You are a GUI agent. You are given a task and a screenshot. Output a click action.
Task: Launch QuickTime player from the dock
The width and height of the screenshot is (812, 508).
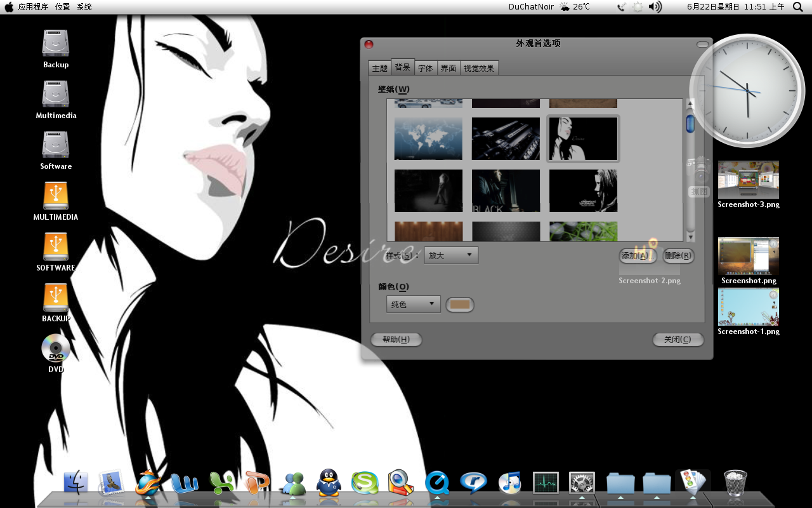(438, 483)
